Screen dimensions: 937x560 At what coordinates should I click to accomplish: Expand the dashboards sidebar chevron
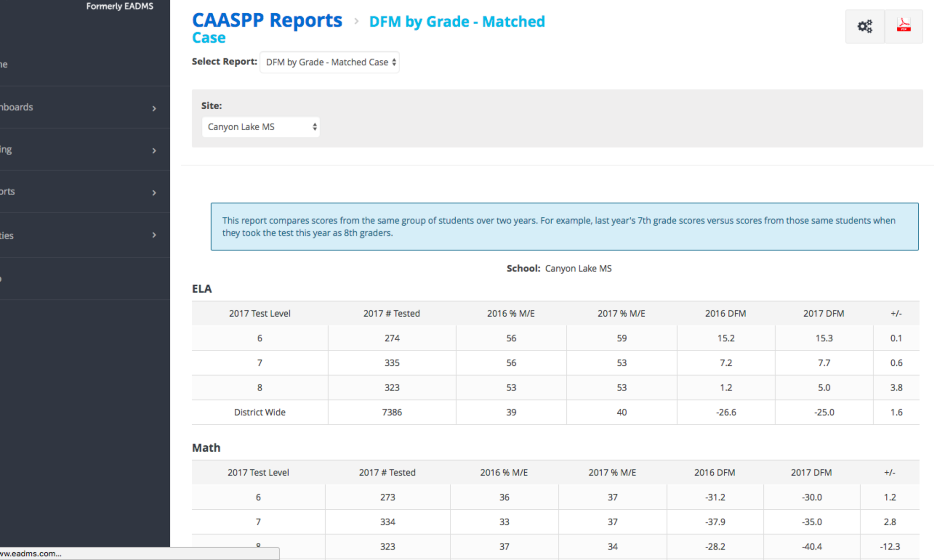[154, 108]
